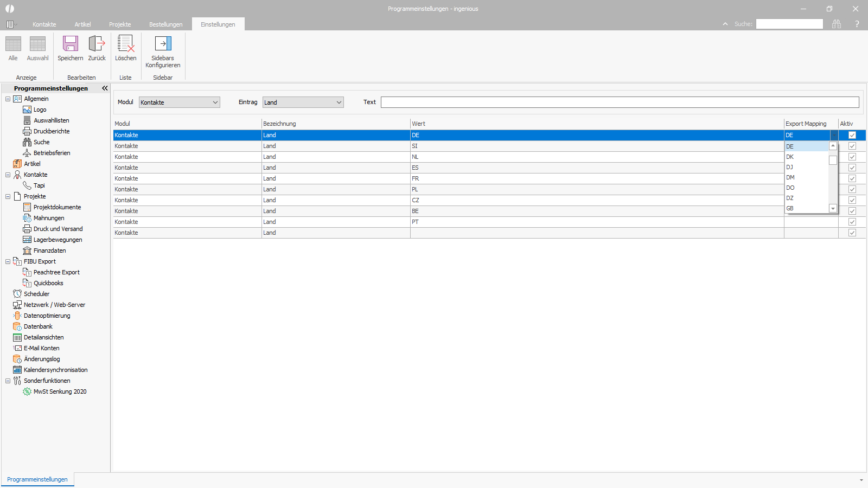Click the Suche input field
Viewport: 868px width, 488px height.
[x=789, y=24]
